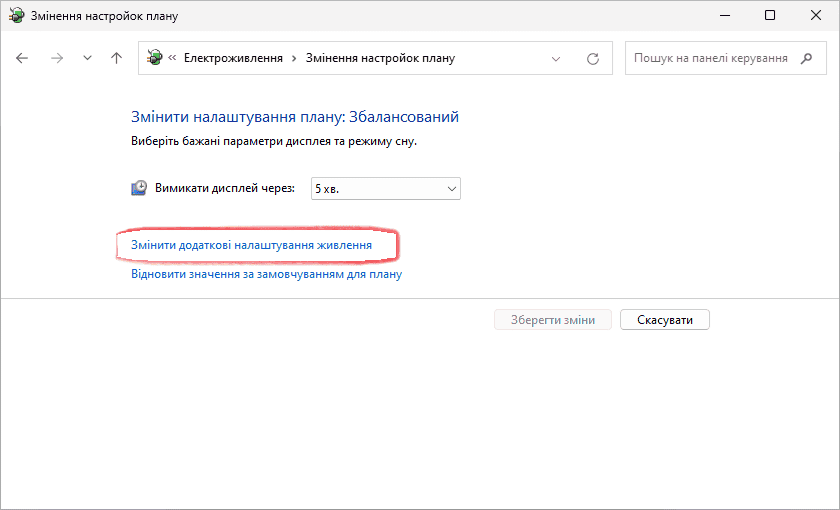Open the Вимикати дисплей через dropdown
The width and height of the screenshot is (840, 510).
click(386, 188)
